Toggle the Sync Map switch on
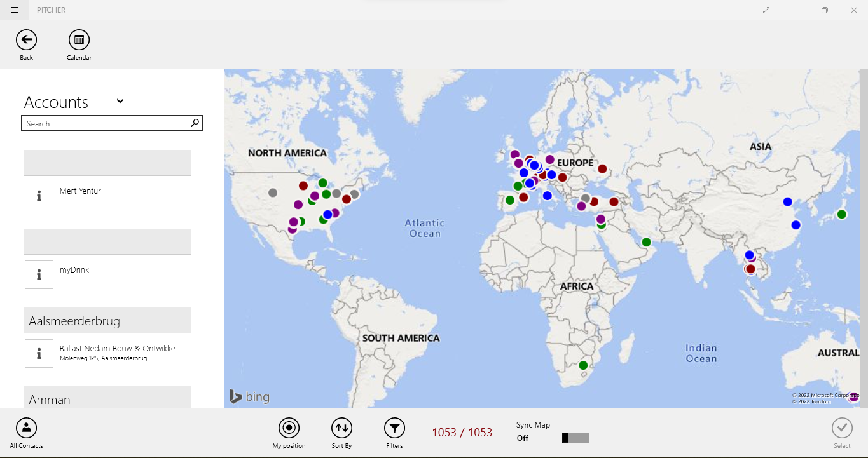The height and width of the screenshot is (458, 868). [x=575, y=437]
